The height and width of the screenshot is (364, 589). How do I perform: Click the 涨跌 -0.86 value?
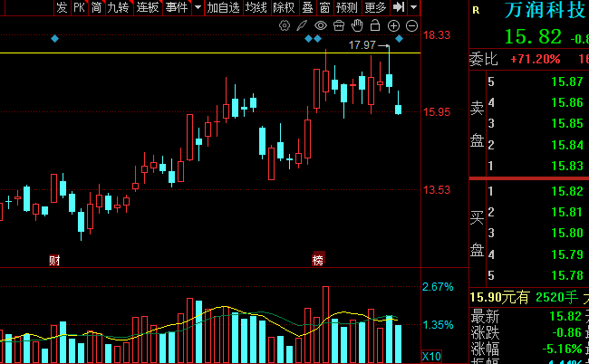tap(567, 332)
